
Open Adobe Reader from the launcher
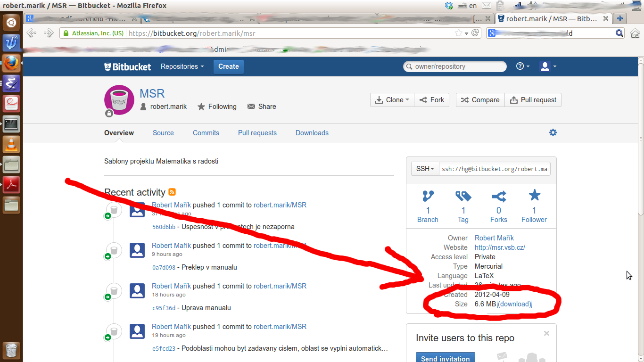(11, 185)
